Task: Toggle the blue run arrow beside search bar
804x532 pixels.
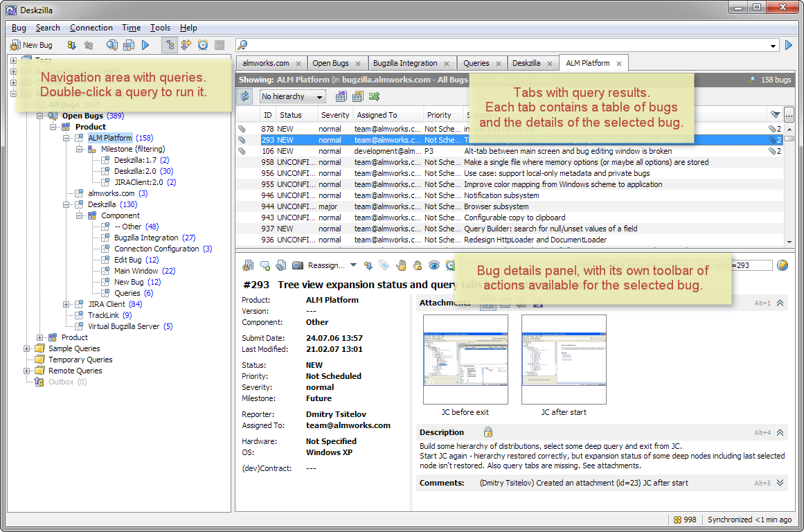Action: 788,44
